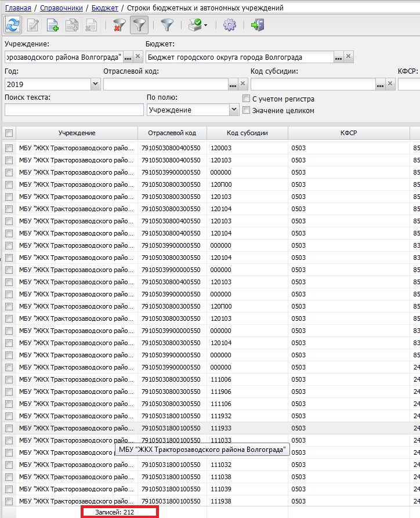Sort table by Отраслевой код header
420x518 pixels.
tap(172, 133)
